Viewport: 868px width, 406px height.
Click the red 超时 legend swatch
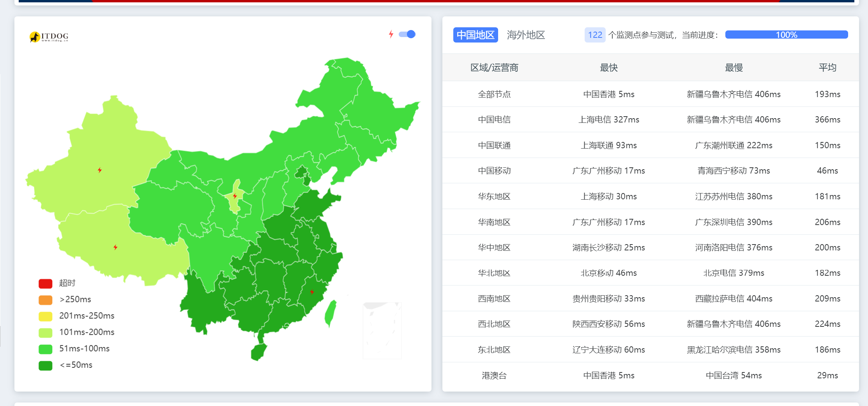point(46,284)
